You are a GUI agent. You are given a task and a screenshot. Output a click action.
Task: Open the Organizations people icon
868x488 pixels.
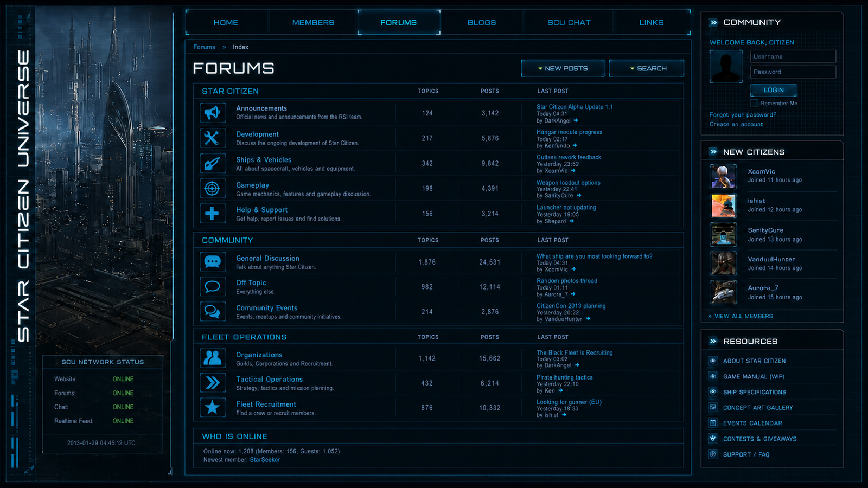coord(212,358)
